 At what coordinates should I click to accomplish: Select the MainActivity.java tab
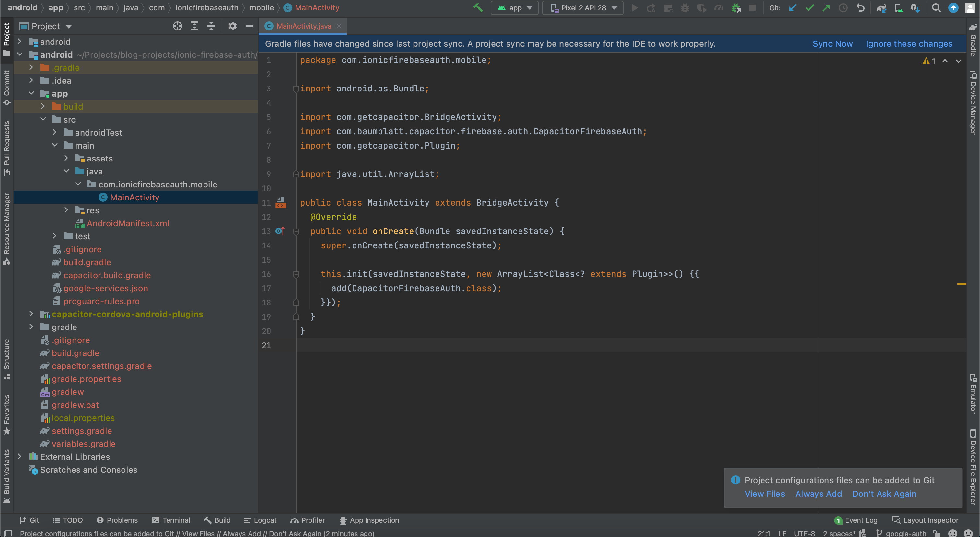[300, 26]
